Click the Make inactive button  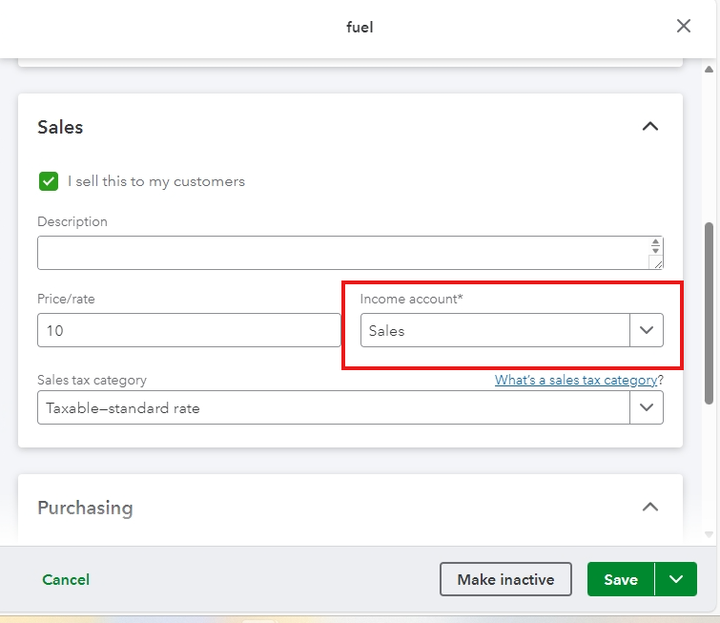click(x=505, y=580)
